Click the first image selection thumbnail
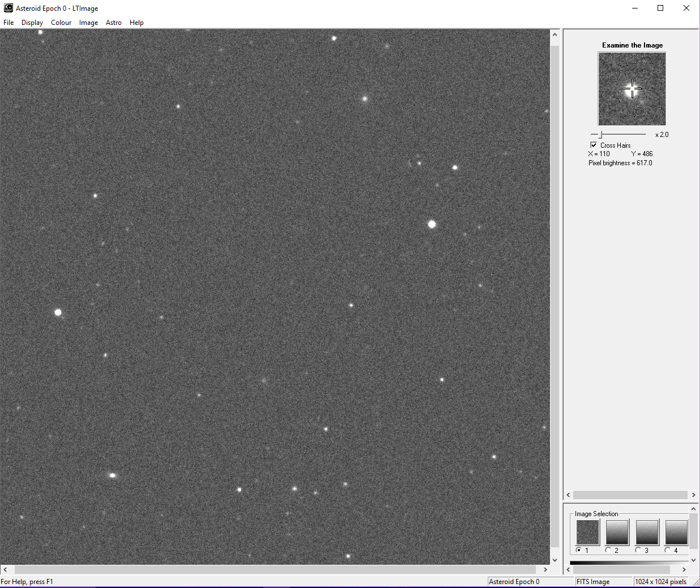This screenshot has height=588, width=700. click(x=587, y=532)
